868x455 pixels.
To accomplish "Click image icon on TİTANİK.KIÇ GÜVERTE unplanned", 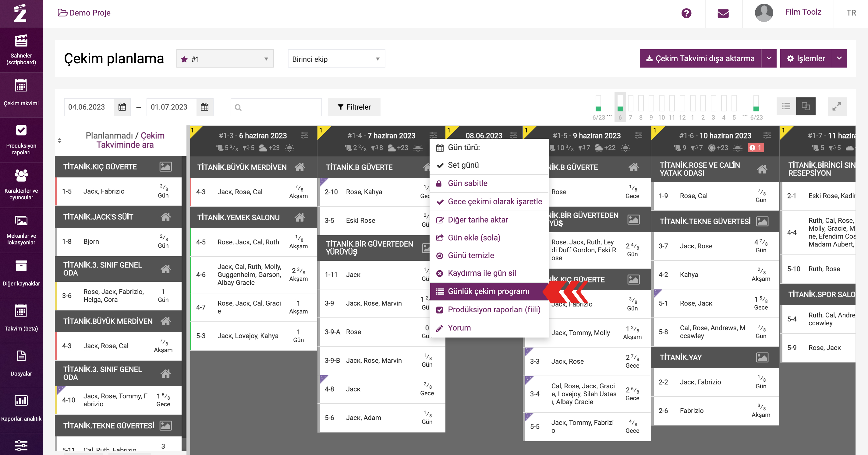I will [165, 166].
